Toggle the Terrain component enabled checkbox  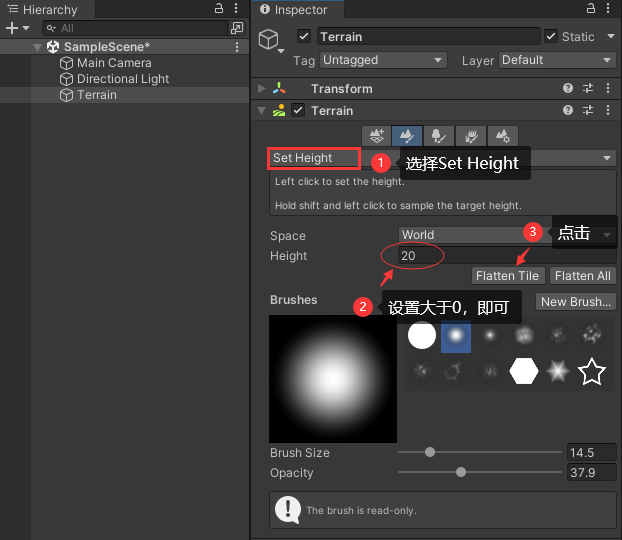click(x=298, y=110)
